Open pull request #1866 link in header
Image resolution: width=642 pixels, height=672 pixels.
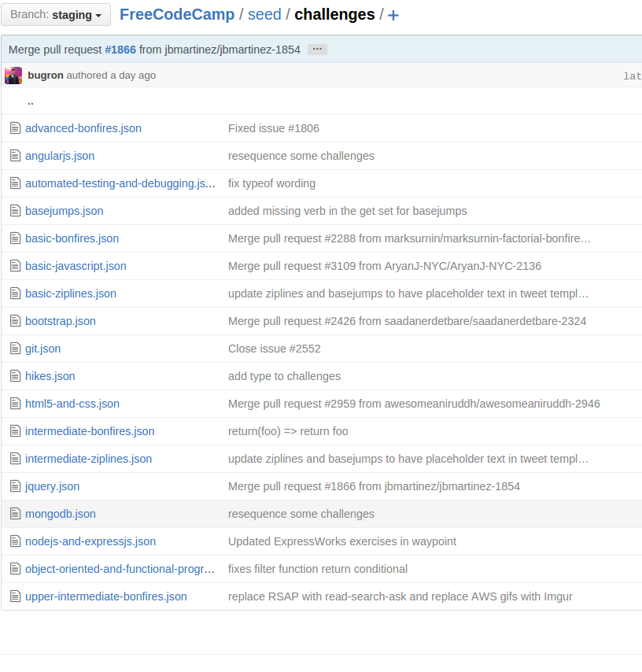[x=120, y=50]
